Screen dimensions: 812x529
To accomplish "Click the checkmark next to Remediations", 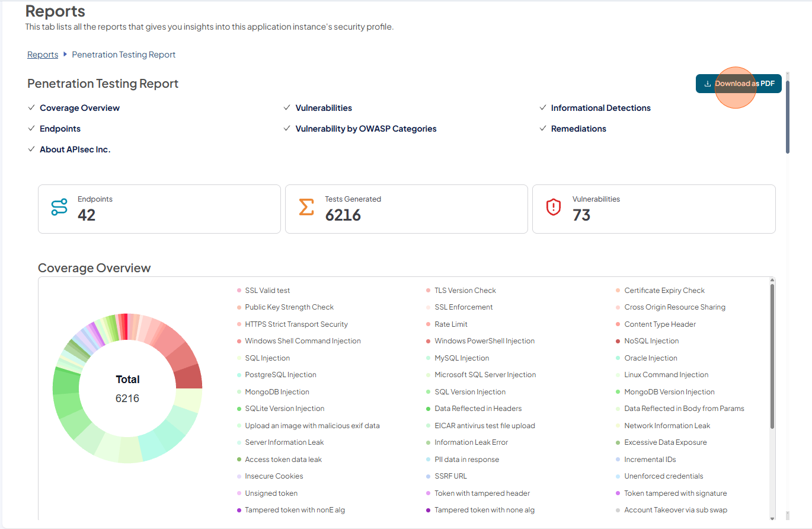I will pos(543,129).
